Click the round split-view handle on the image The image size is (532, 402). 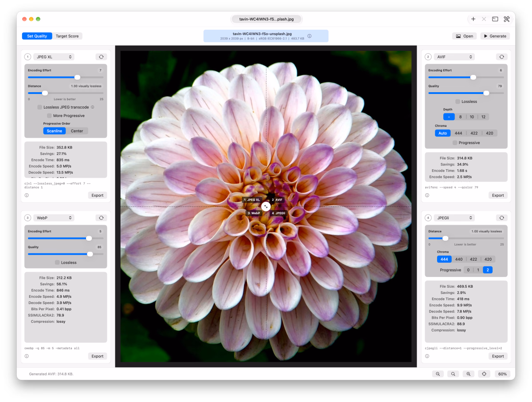pyautogui.click(x=266, y=207)
